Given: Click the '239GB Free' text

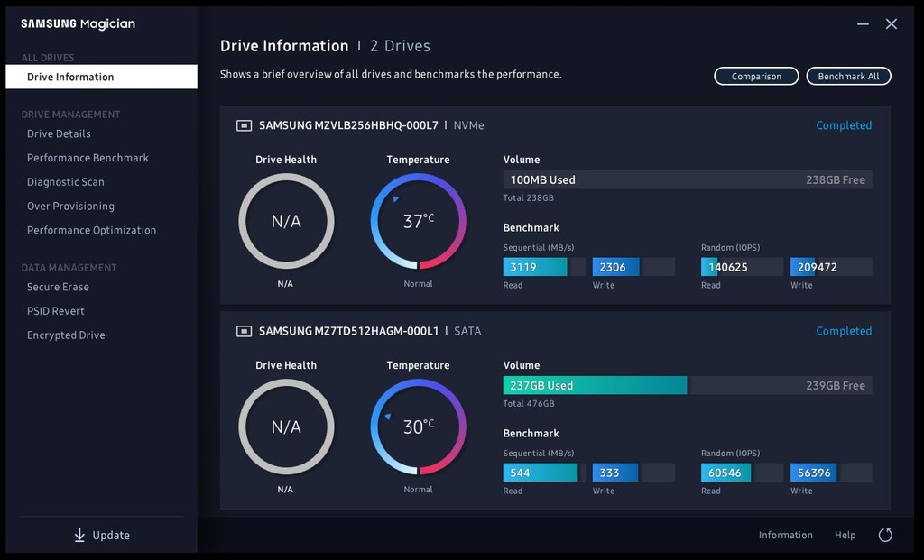Looking at the screenshot, I should coord(836,386).
